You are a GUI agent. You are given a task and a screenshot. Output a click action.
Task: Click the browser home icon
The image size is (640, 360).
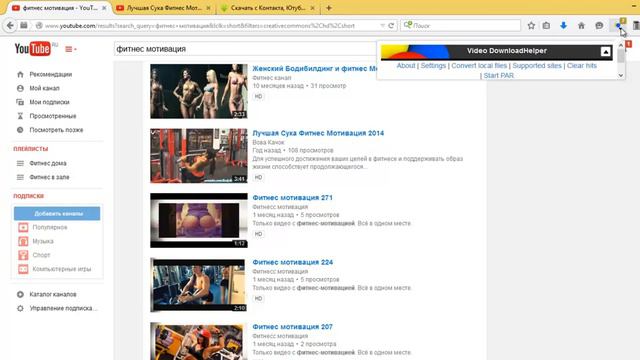[x=581, y=25]
